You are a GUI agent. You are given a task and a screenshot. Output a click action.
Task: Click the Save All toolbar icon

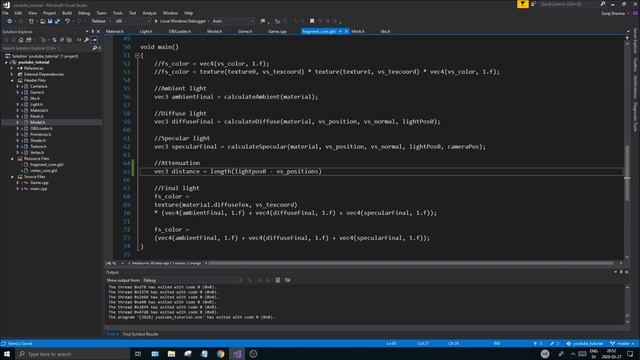pos(57,21)
